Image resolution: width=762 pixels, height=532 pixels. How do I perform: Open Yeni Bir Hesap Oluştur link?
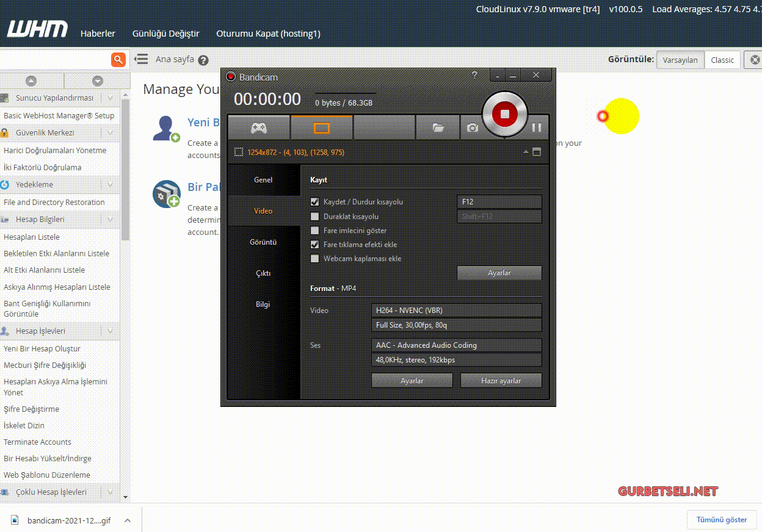point(42,348)
